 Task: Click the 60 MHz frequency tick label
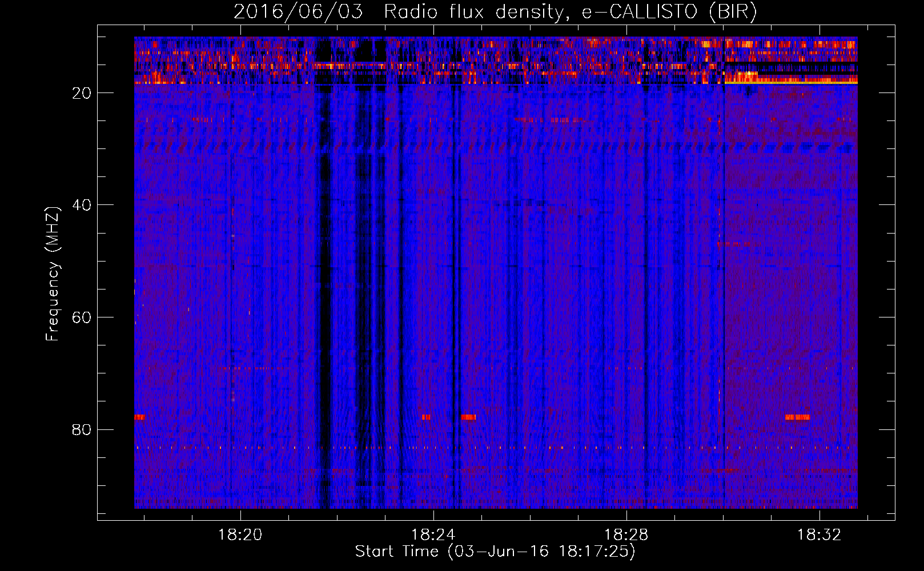[x=82, y=317]
